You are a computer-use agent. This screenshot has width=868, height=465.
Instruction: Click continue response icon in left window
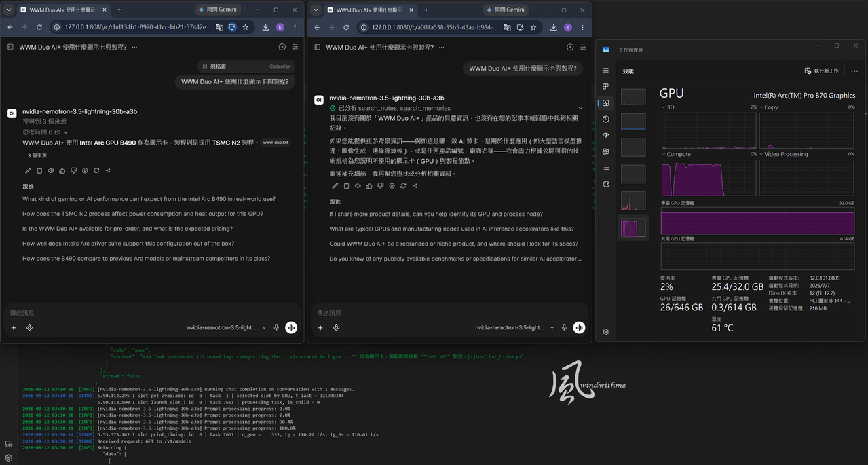(85, 170)
